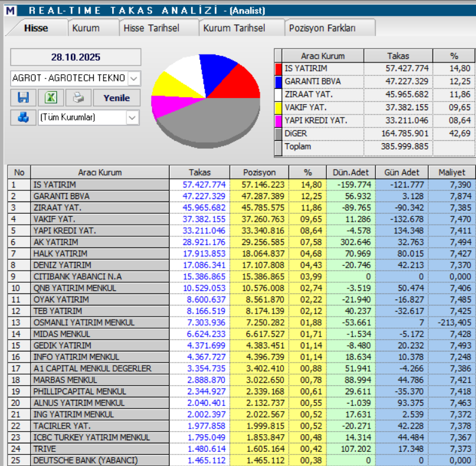Click the Gün Adet column header
Viewport: 476px width, 466px height.
[402, 173]
